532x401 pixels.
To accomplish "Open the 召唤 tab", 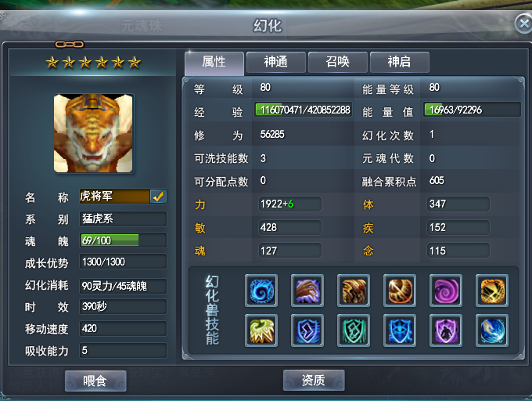I will (338, 62).
